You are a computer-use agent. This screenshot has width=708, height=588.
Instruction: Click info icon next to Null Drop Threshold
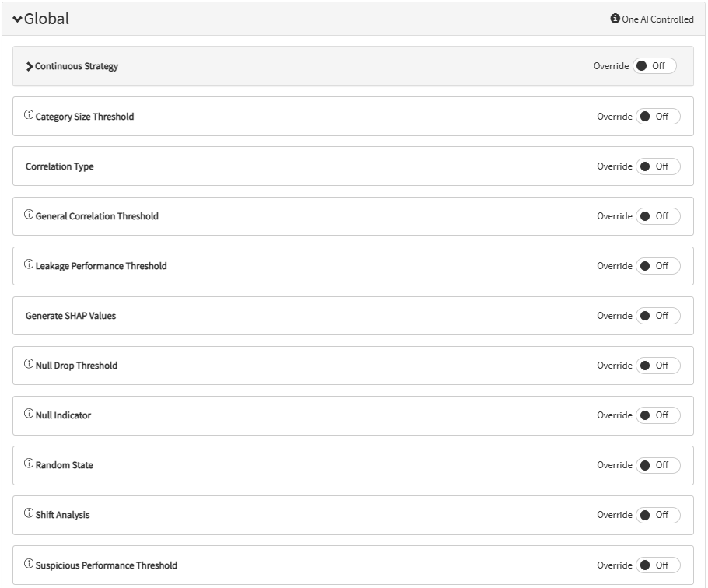pos(29,364)
